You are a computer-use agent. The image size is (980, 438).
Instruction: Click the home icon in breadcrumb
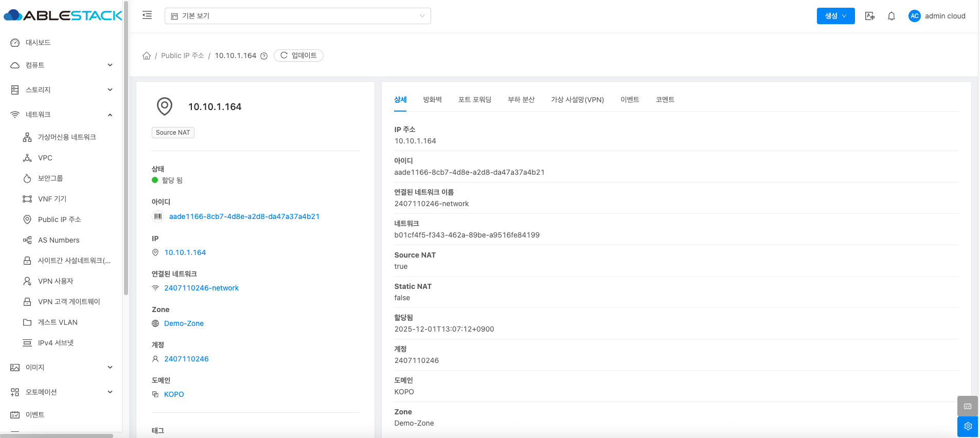click(147, 56)
